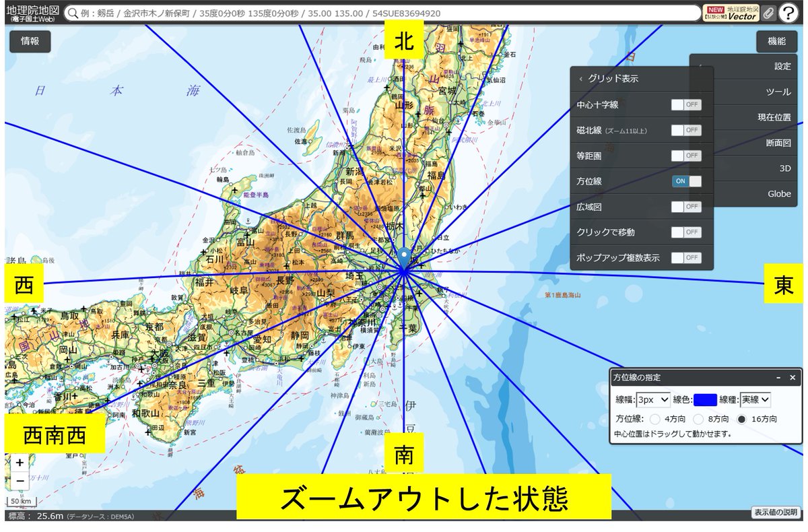
Task: Enable 広域図 switch
Action: [x=686, y=207]
